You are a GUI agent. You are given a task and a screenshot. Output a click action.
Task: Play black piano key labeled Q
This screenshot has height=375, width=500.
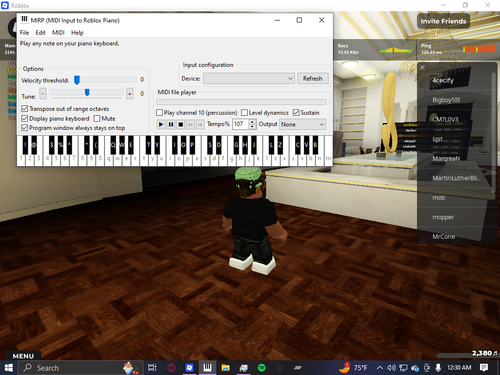coord(113,145)
